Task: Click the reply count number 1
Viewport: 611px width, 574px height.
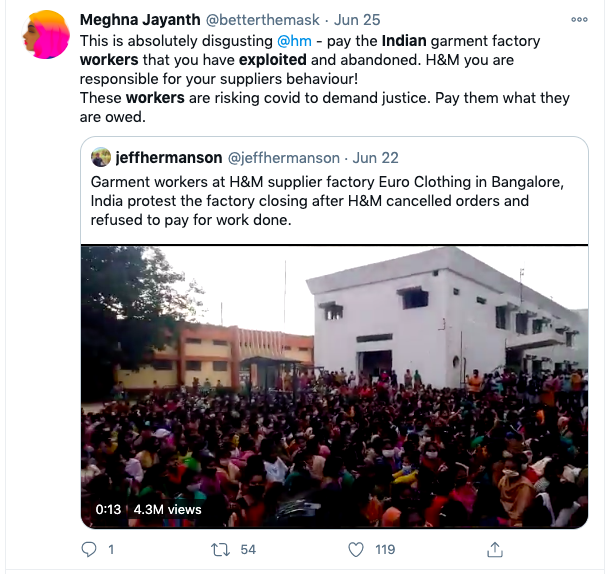Action: coord(110,549)
